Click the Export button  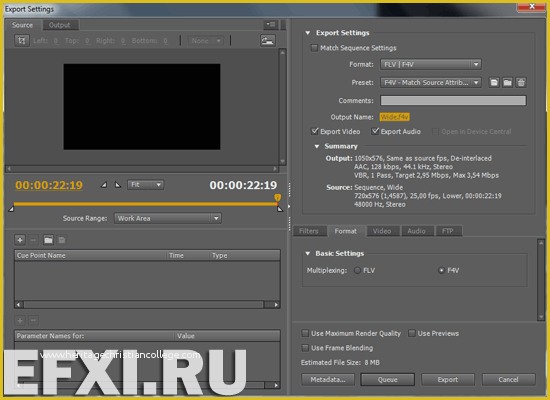pyautogui.click(x=448, y=379)
